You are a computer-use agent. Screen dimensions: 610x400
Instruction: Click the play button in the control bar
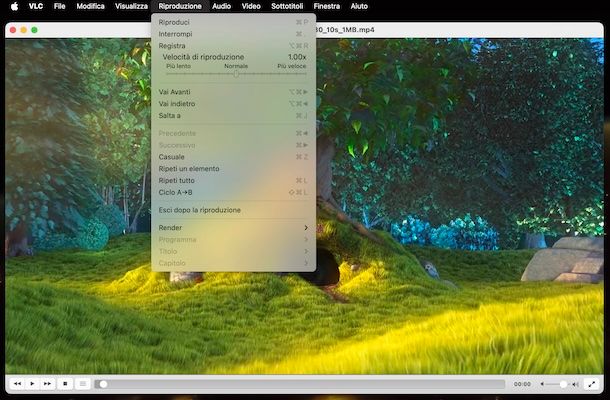pyautogui.click(x=32, y=384)
